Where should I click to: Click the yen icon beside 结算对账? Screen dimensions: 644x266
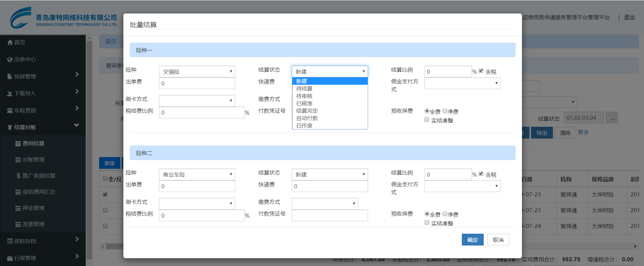tap(10, 127)
